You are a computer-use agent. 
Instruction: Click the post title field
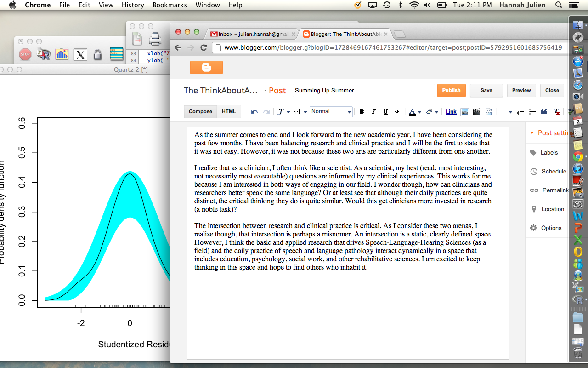[x=363, y=90]
